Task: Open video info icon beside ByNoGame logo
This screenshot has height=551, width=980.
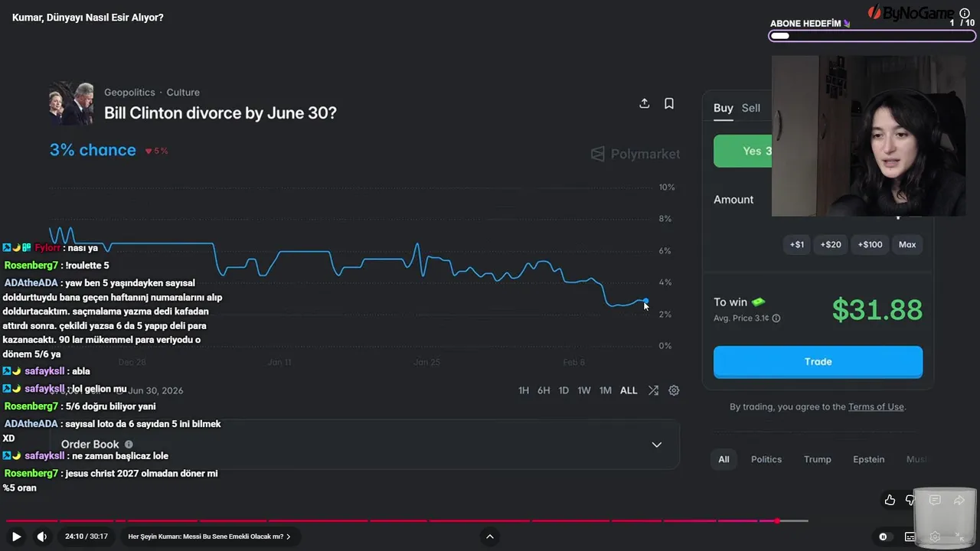Action: (965, 13)
